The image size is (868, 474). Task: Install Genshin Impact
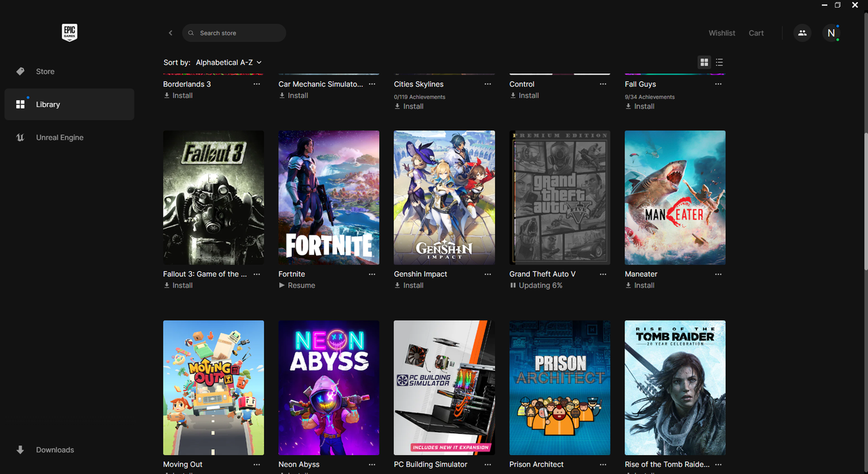(x=409, y=285)
